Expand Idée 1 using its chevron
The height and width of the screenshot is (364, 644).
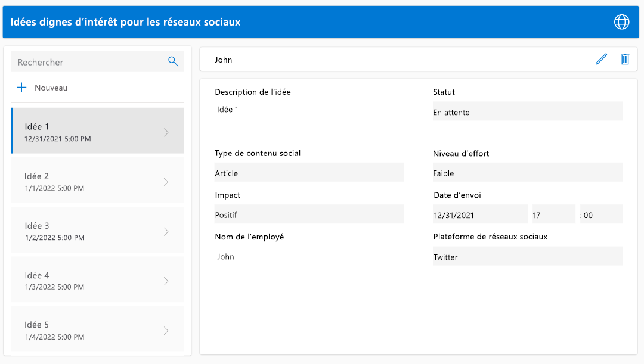click(x=166, y=132)
